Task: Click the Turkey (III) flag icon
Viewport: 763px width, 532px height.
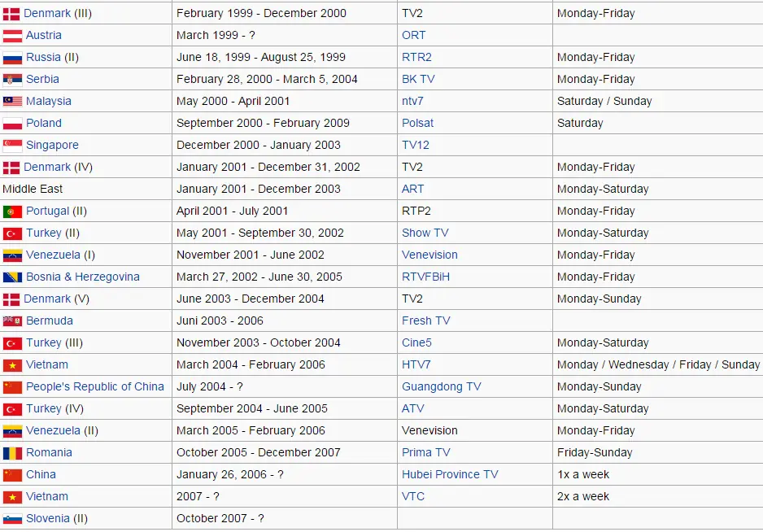Action: click(x=12, y=343)
